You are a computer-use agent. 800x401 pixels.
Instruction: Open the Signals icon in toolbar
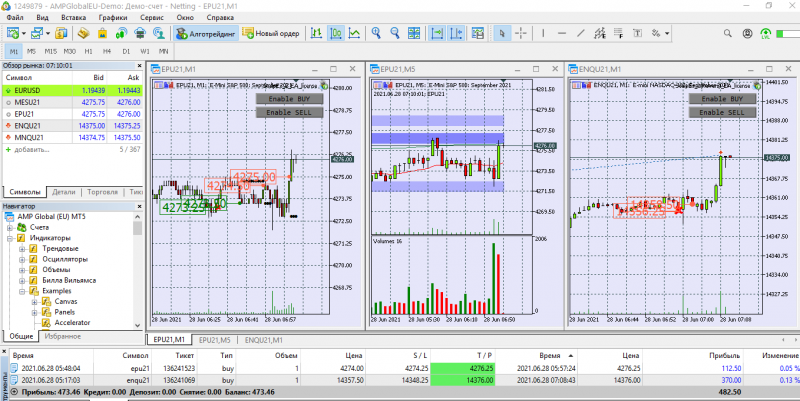pos(121,34)
